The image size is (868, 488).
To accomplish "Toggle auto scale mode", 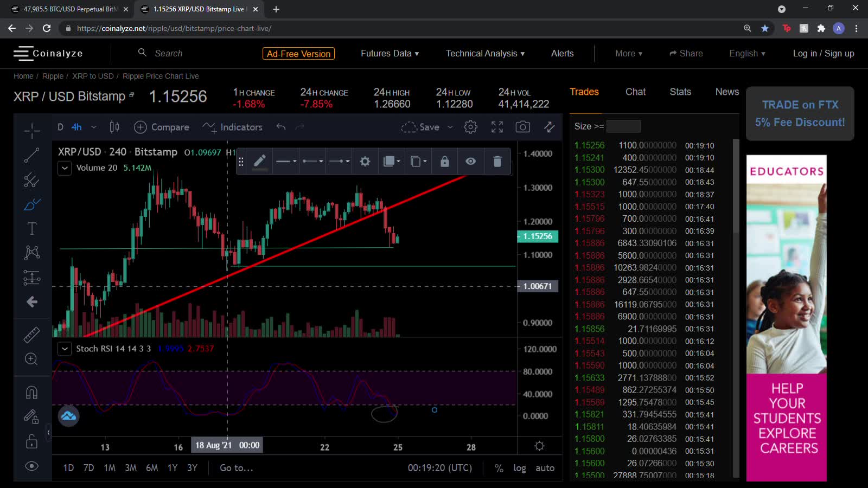I will (x=545, y=468).
